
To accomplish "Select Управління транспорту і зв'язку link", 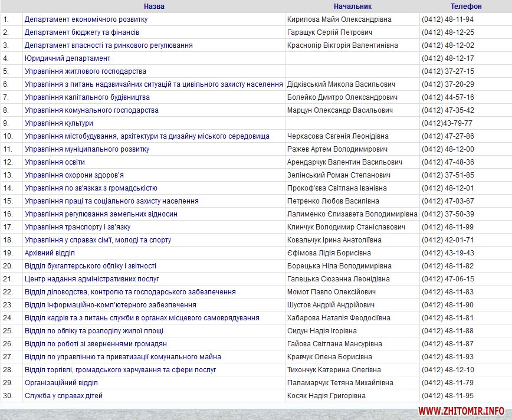I will (77, 227).
